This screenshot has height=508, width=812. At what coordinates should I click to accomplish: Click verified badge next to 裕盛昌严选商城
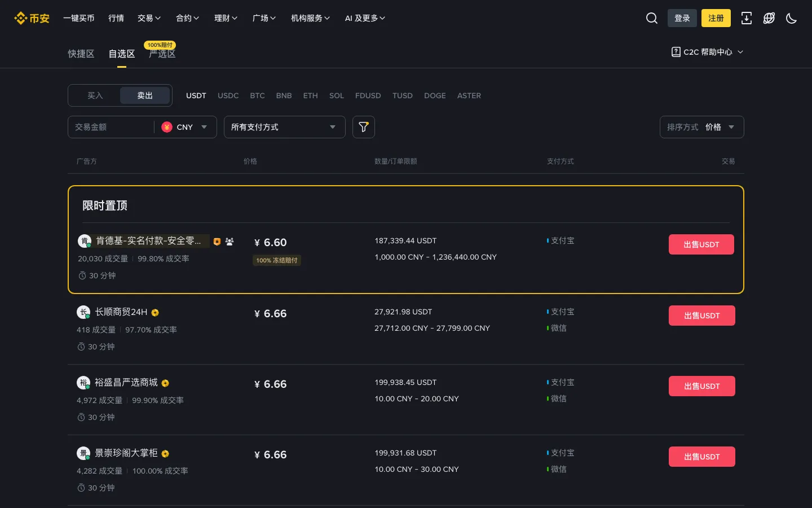coord(165,383)
